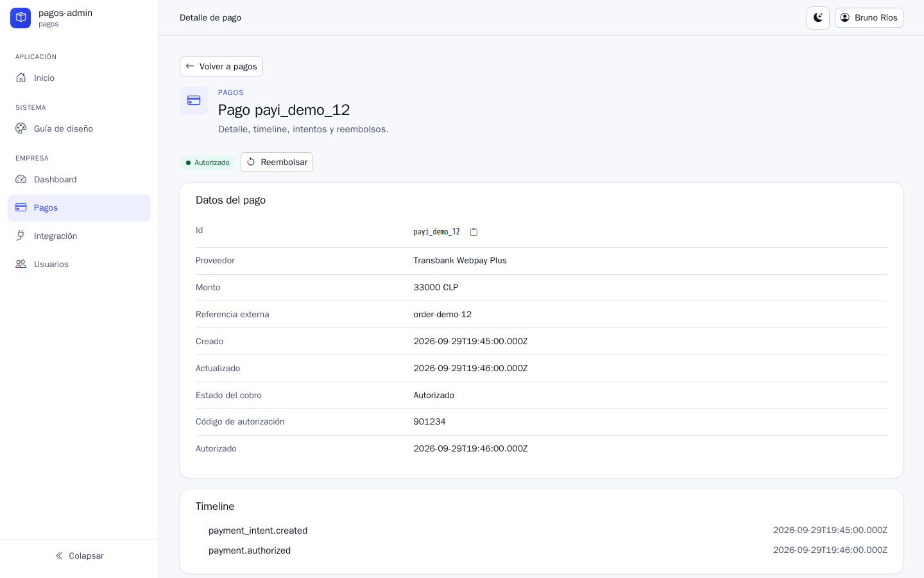Open Inicio in the sidebar
924x578 pixels.
[79, 78]
